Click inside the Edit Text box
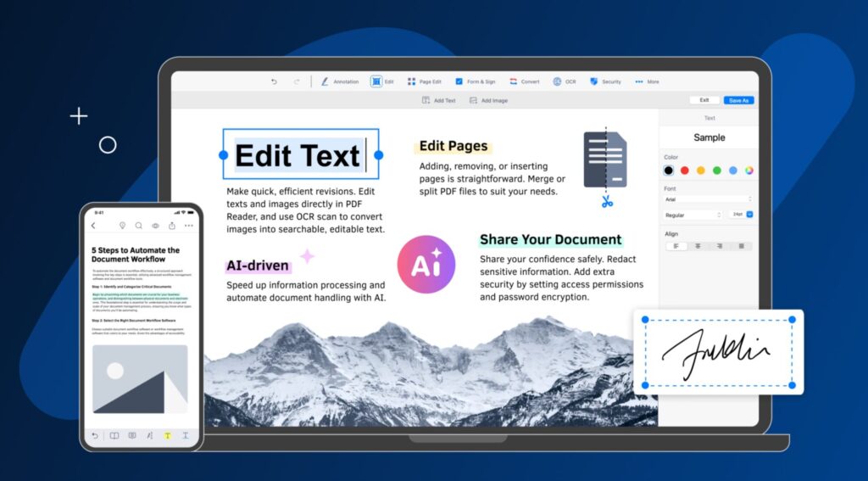868x481 pixels. [301, 154]
